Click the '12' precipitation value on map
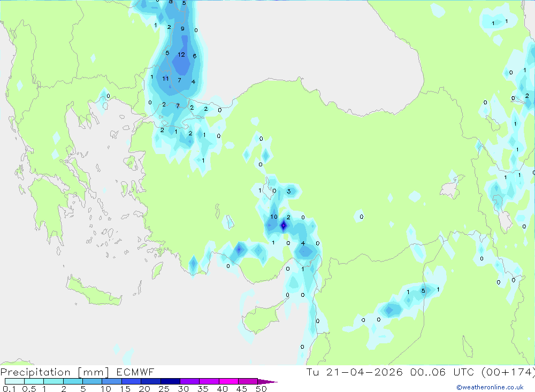535x392 pixels. tap(181, 55)
